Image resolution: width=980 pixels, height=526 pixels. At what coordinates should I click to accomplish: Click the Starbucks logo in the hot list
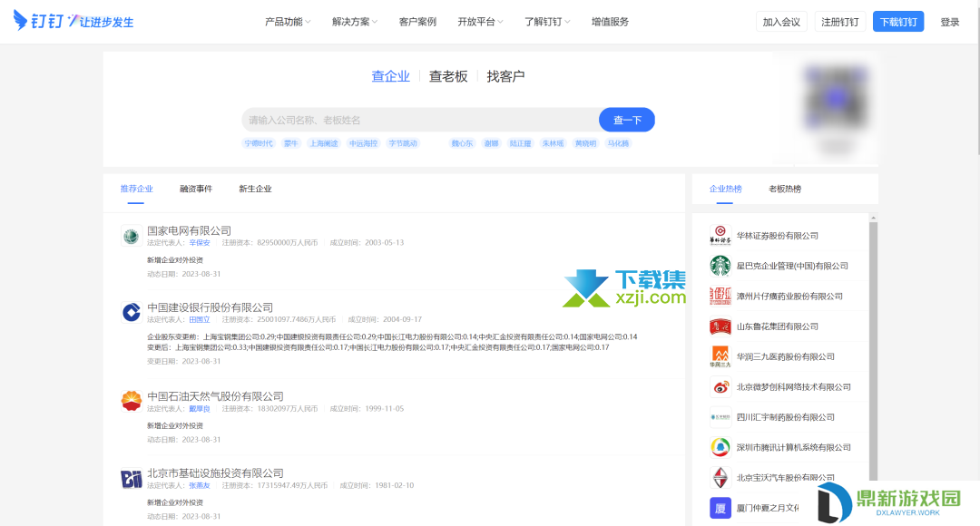720,266
